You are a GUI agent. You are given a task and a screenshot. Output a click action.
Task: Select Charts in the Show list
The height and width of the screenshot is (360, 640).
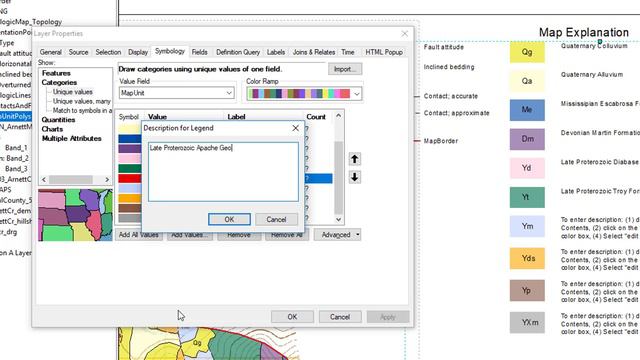coord(52,129)
